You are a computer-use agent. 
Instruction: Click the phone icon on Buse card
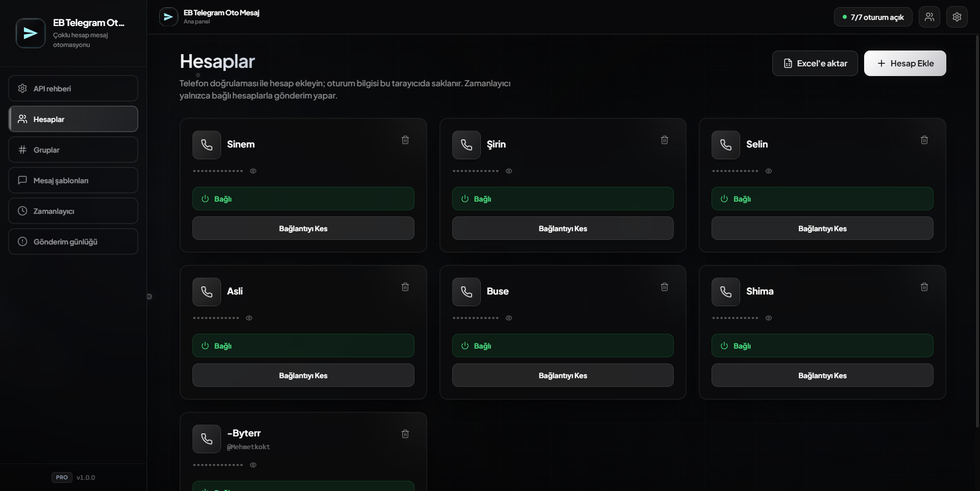[467, 292]
